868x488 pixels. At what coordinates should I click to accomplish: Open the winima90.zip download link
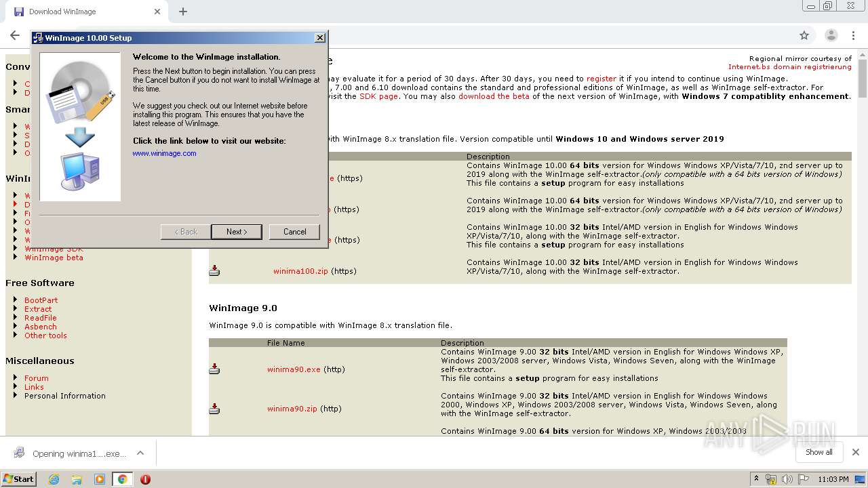pos(292,409)
